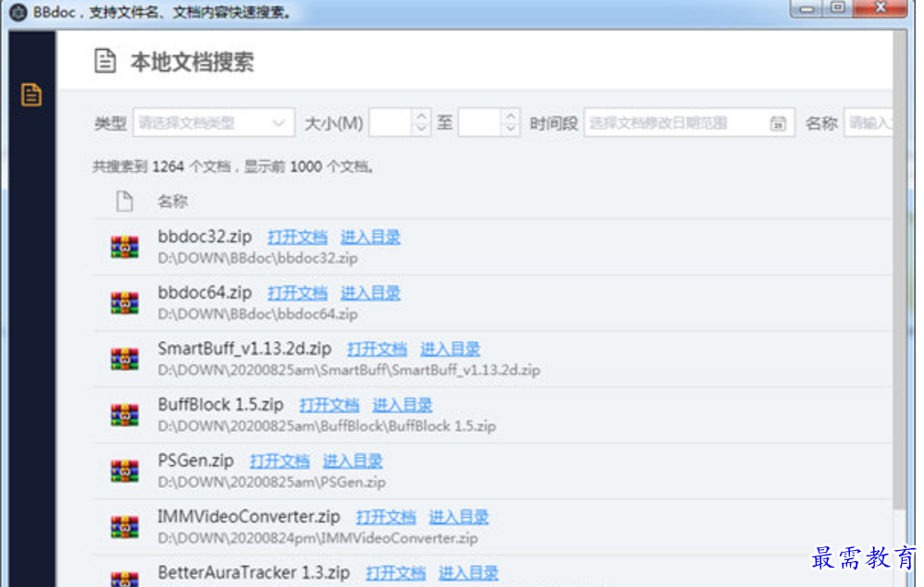Click 进入目录 for bbdoc32.zip
924x587 pixels.
pyautogui.click(x=371, y=238)
